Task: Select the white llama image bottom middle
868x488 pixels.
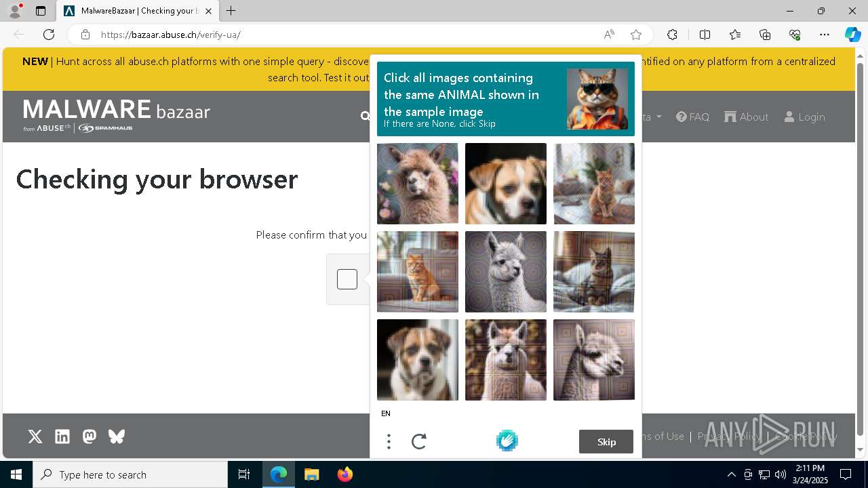Action: coord(506,360)
